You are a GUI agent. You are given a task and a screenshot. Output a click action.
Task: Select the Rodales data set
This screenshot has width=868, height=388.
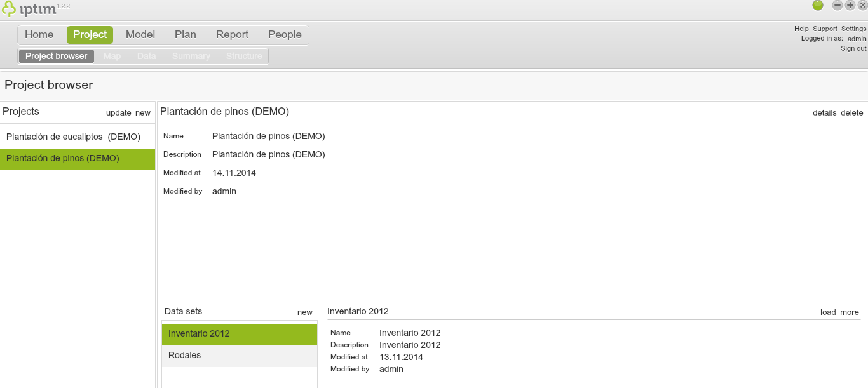184,355
